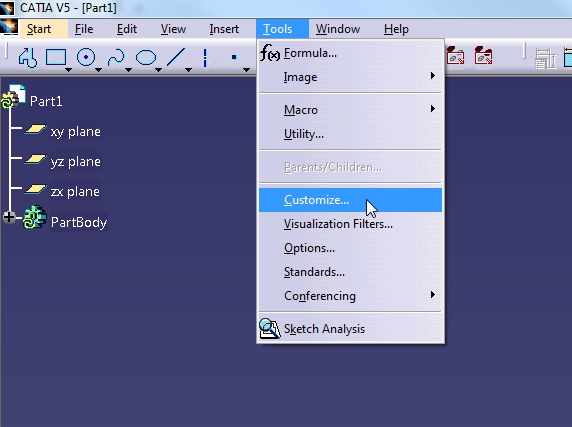Open the File menu
The image size is (572, 427).
click(84, 29)
